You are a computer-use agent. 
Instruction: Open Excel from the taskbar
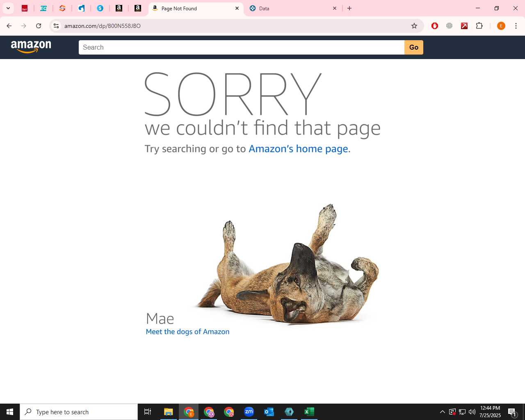coord(309,412)
